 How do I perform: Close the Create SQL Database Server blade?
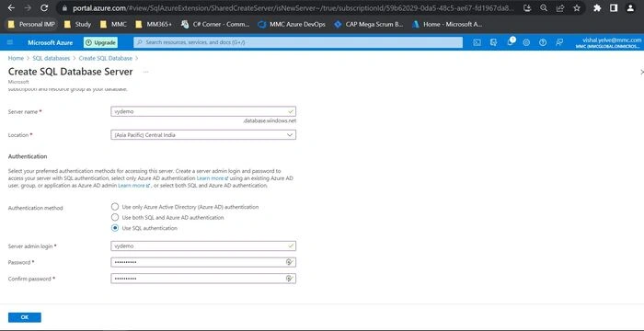click(641, 72)
